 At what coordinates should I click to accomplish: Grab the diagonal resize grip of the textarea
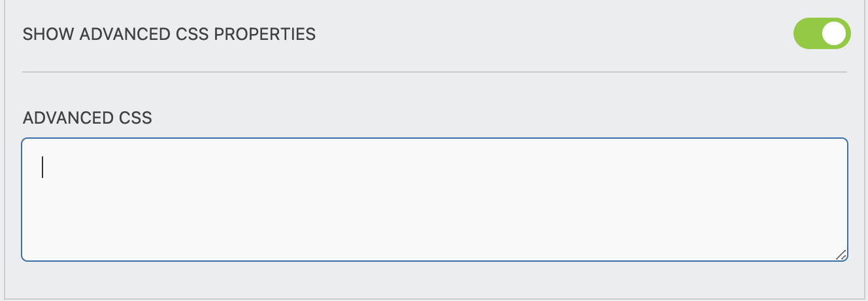(841, 255)
